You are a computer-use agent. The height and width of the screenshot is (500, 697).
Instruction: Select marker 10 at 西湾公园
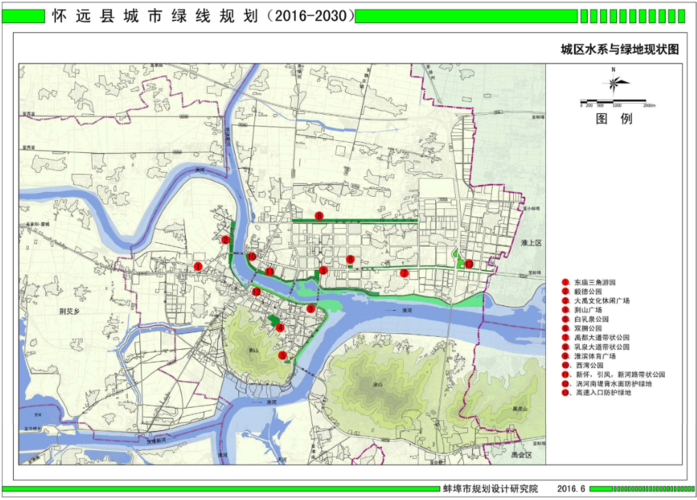252,256
